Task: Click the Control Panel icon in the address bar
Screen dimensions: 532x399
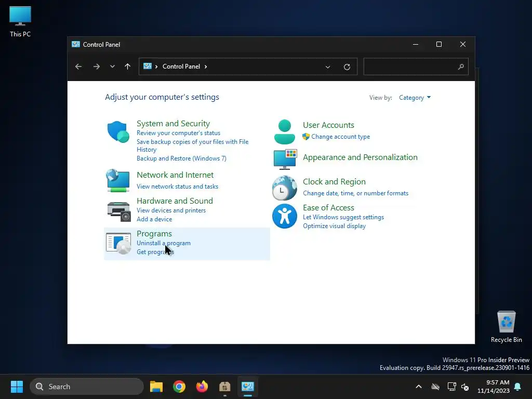Action: 147,66
